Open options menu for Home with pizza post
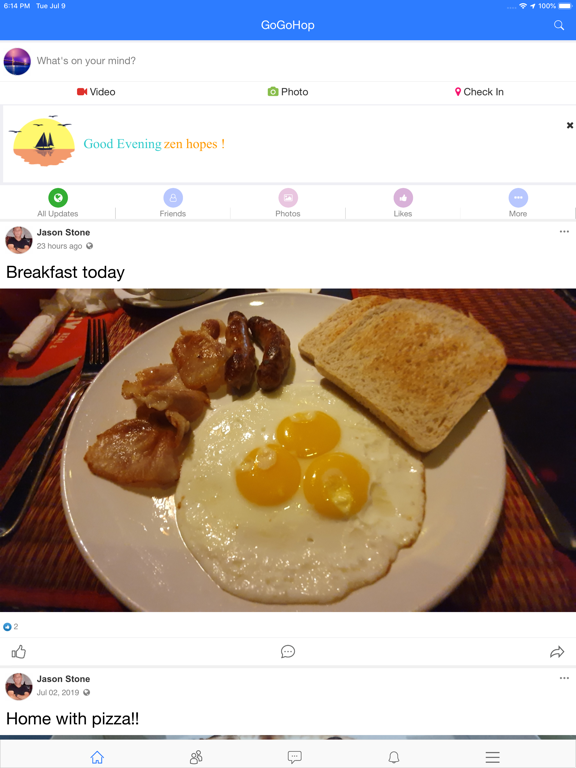 [x=564, y=678]
